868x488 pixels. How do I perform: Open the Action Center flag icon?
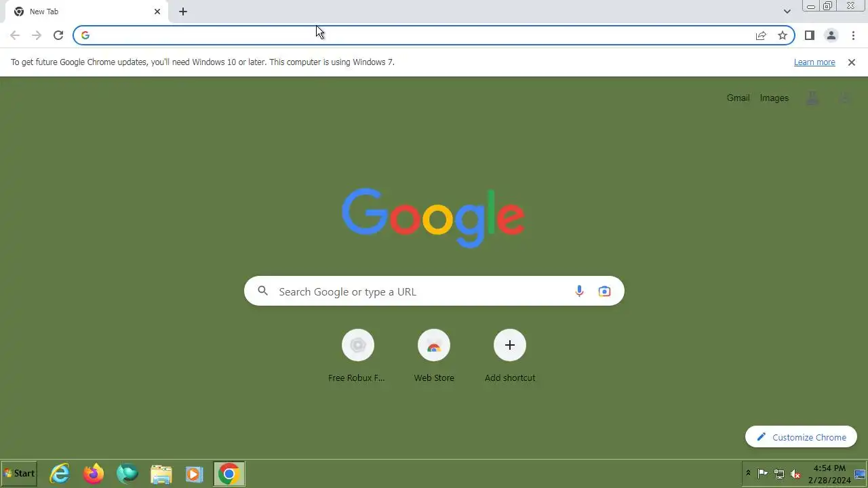coord(763,474)
